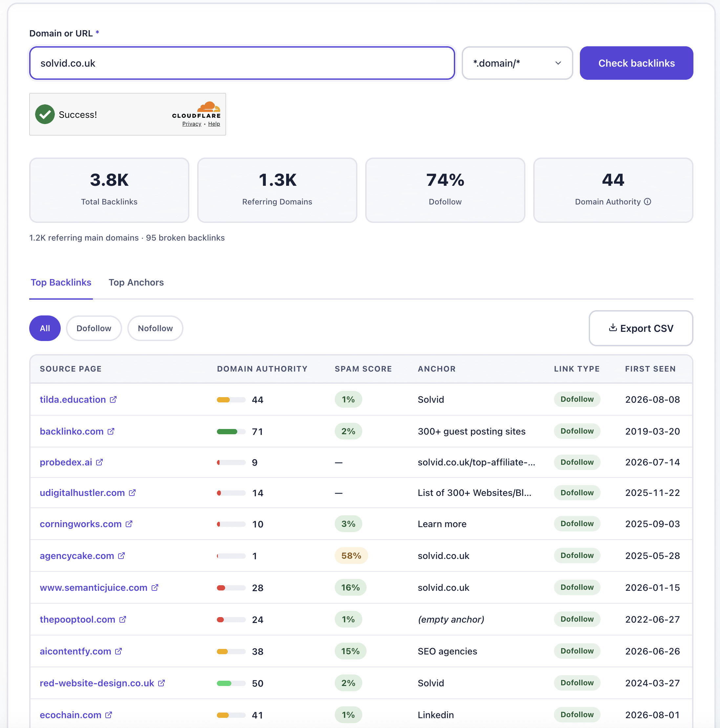Open the ecochain.com source link
This screenshot has width=720, height=728.
(x=71, y=715)
